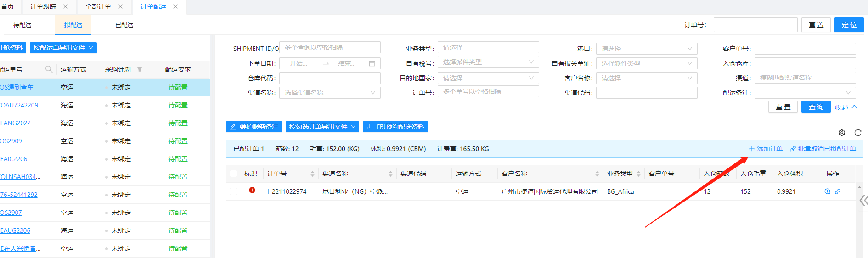Expand the 目的地国家 dropdown
Screen dimensions: 868x258
pos(488,78)
